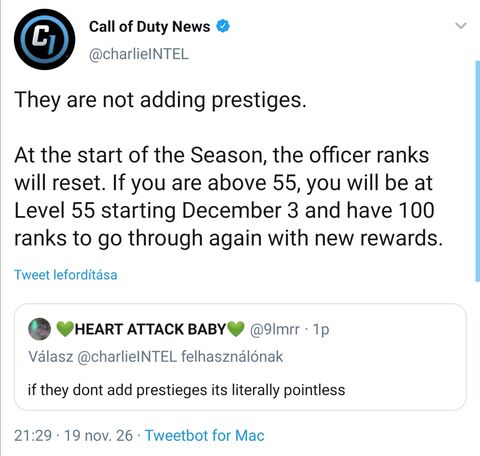Click the 1p timestamp on quoted tweet

click(321, 330)
